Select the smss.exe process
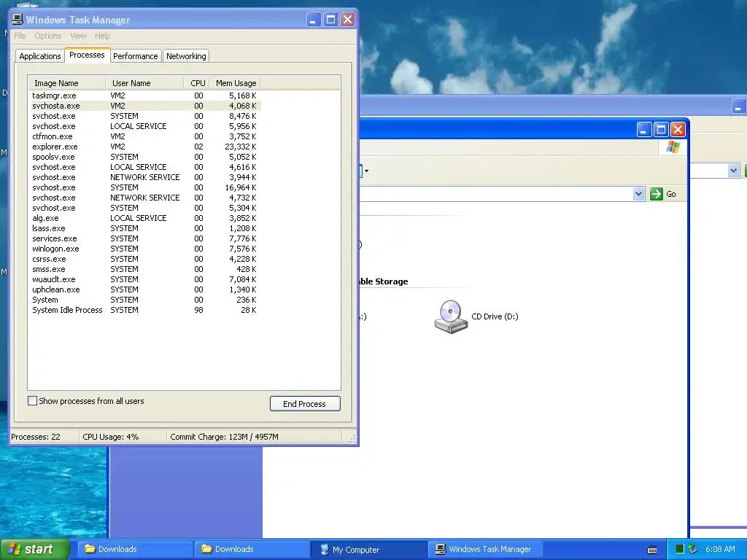Viewport: 747px width, 560px height. 144,270
